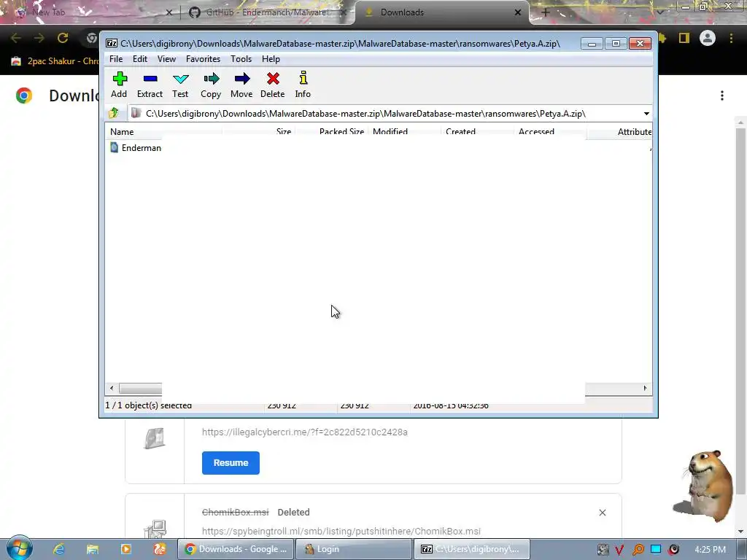Go back in Chrome

16,38
